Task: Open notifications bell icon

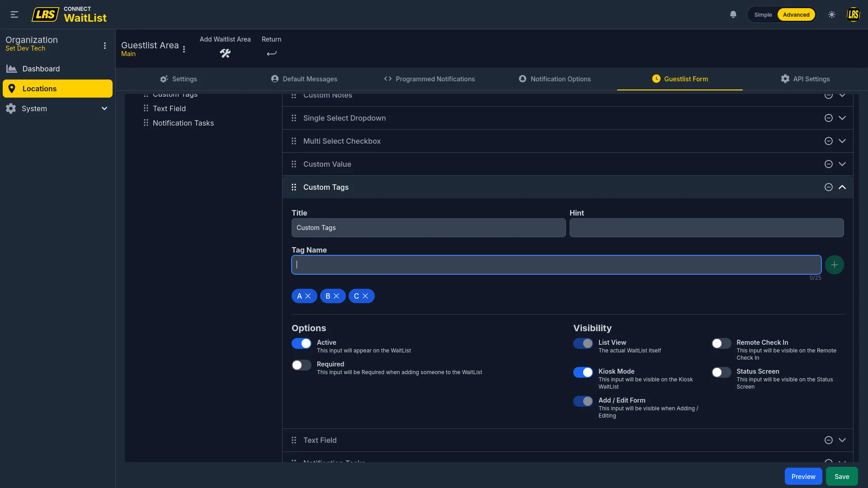Action: (733, 14)
